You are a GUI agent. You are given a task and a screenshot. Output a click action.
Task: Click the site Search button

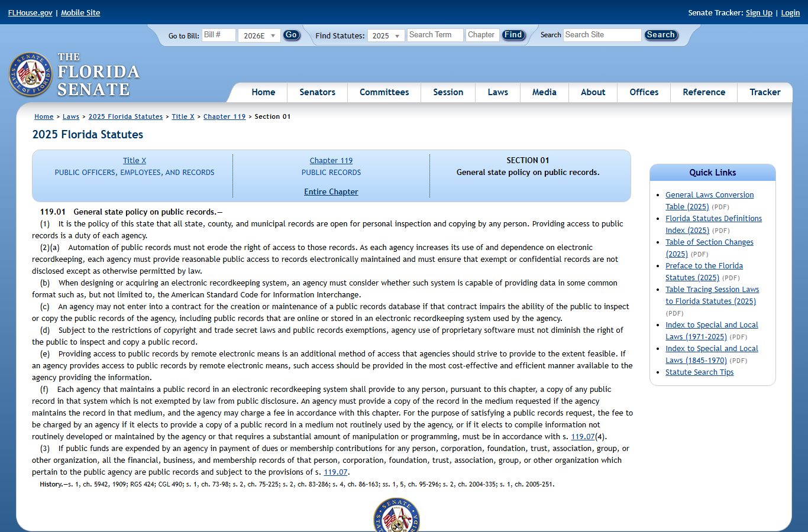[661, 35]
